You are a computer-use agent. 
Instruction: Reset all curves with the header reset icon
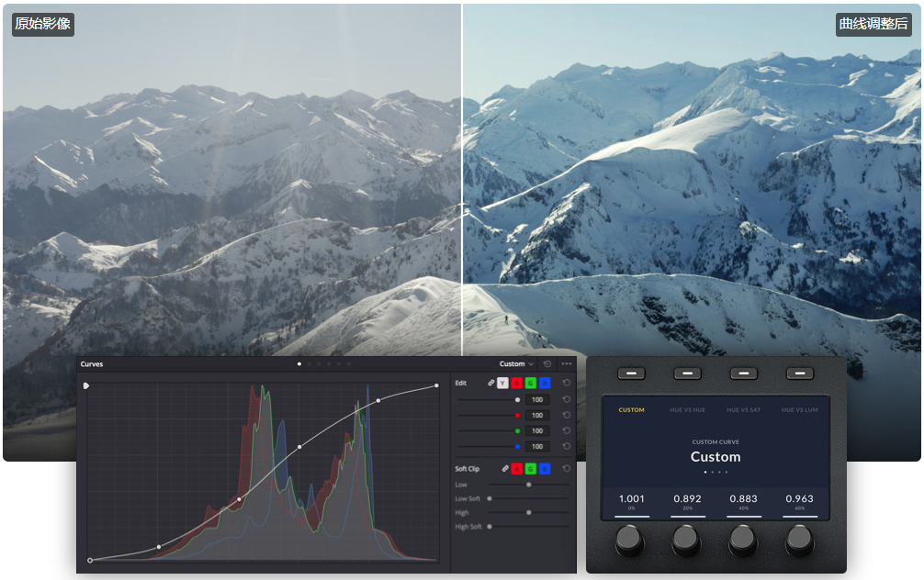coord(547,364)
